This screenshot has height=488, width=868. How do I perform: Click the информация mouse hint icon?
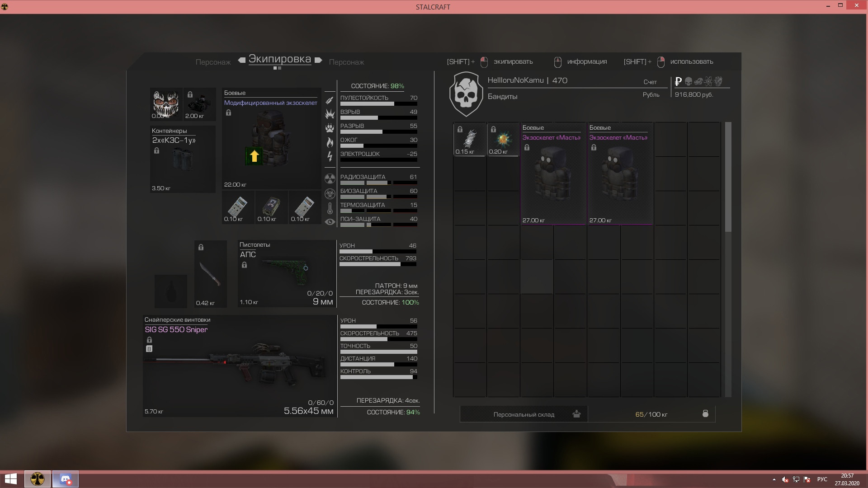558,62
